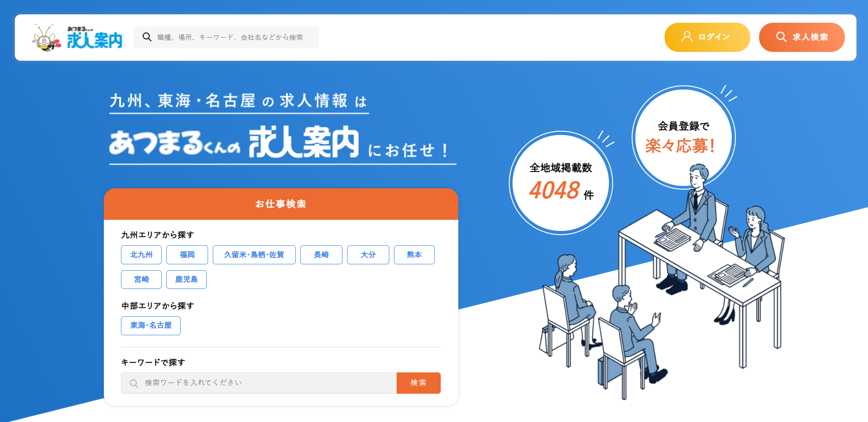Select the 北九州 area button
Viewport: 868px width, 422px height.
click(141, 255)
